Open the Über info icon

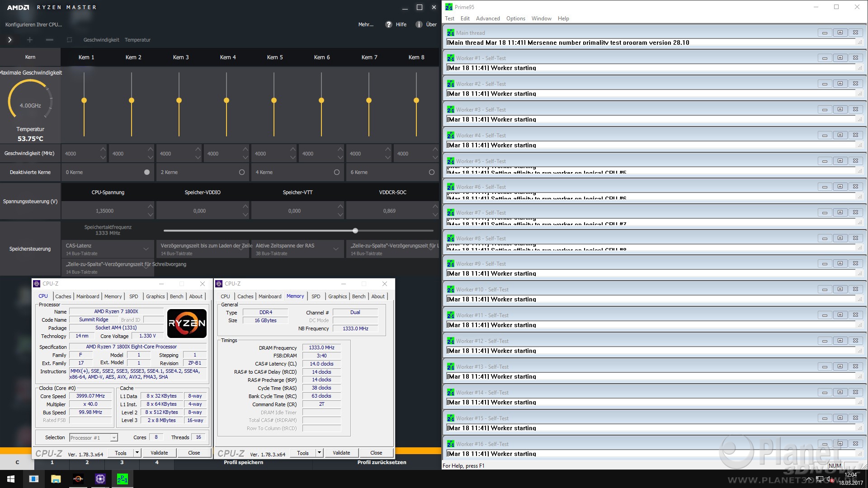(x=419, y=24)
